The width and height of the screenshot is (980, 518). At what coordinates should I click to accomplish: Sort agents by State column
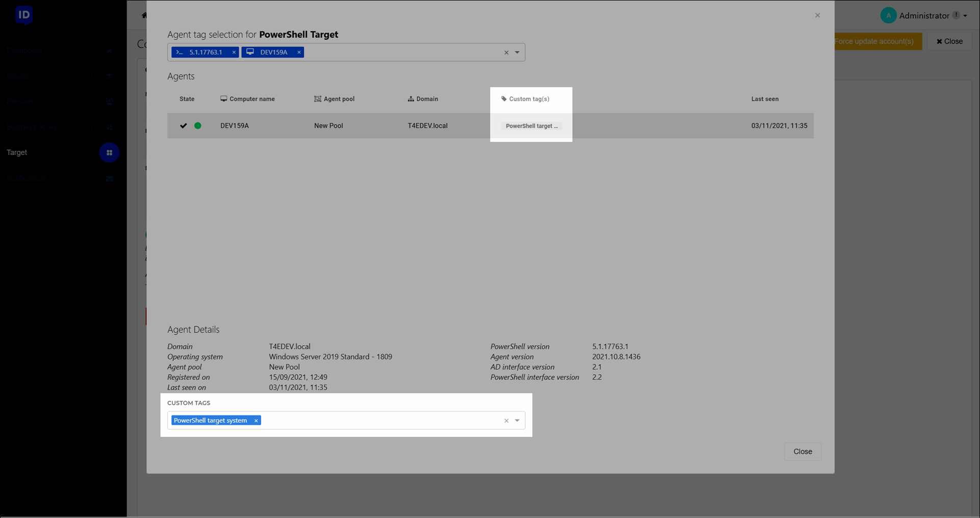(187, 99)
